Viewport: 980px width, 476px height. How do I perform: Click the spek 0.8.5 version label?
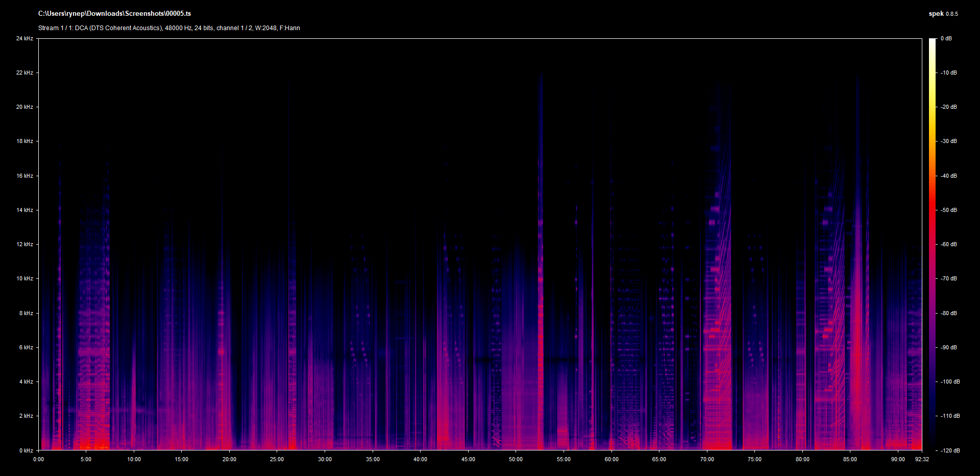click(943, 14)
